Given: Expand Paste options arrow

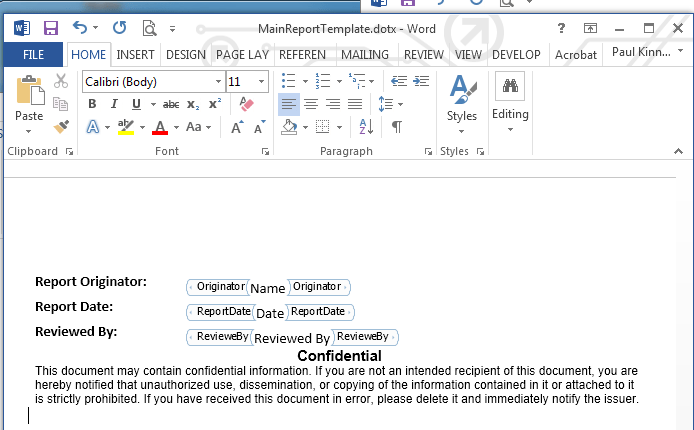Looking at the screenshot, I should pyautogui.click(x=29, y=131).
